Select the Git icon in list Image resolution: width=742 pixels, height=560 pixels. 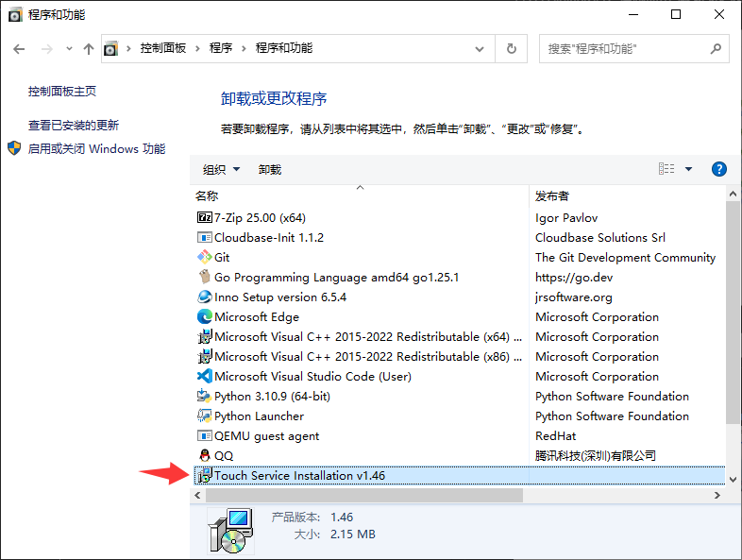(x=204, y=257)
